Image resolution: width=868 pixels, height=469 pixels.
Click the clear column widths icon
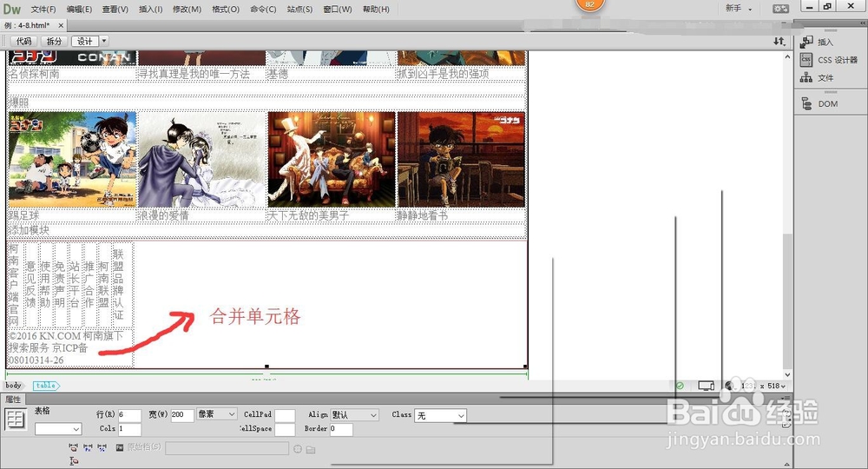coord(73,447)
